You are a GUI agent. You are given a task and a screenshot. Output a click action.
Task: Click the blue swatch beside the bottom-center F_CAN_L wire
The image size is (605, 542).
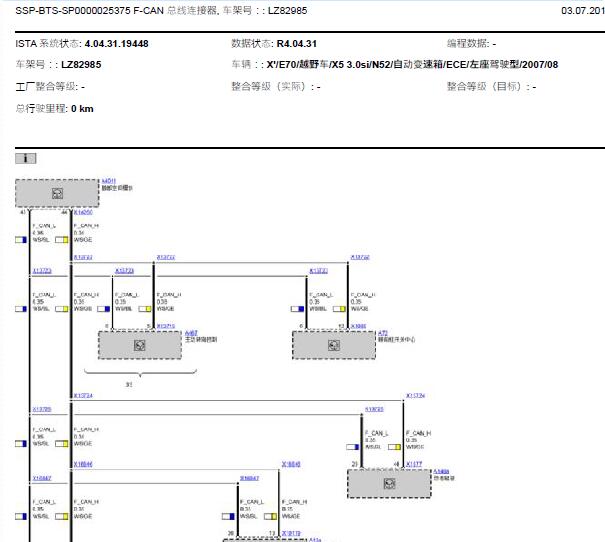pyautogui.click(x=228, y=516)
